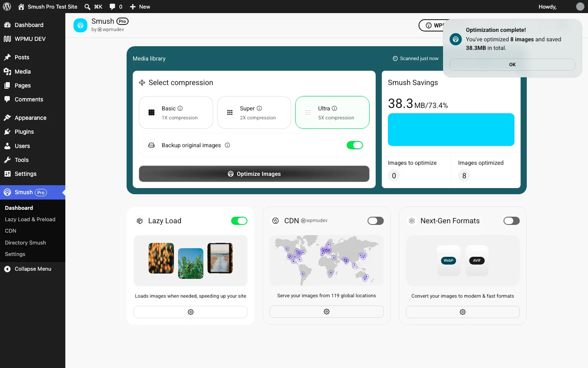Open the admin bar search command palette
Image resolution: width=588 pixels, height=368 pixels.
click(93, 7)
